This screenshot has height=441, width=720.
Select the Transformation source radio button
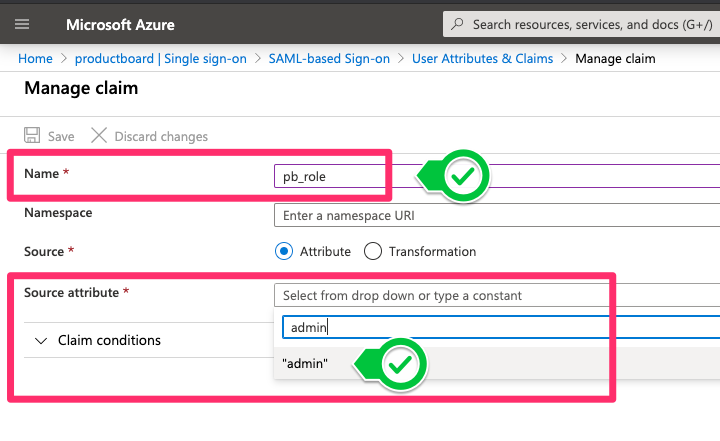[373, 251]
